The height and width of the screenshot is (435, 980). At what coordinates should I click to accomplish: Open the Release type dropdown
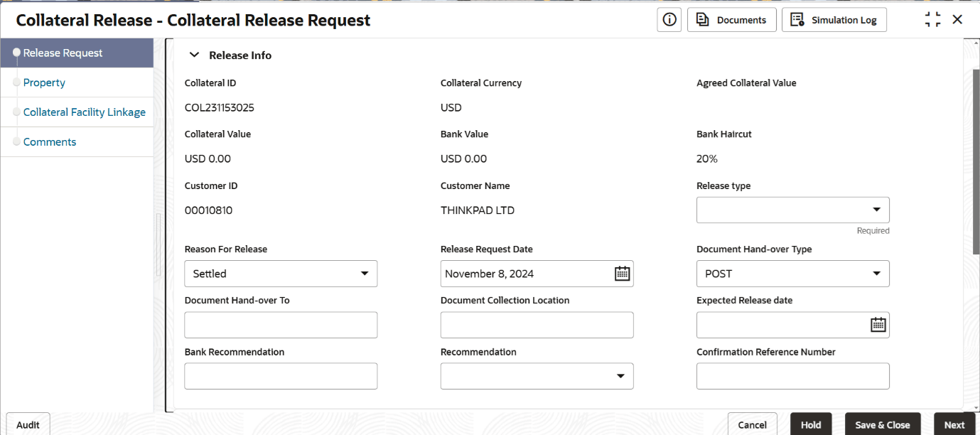click(792, 210)
